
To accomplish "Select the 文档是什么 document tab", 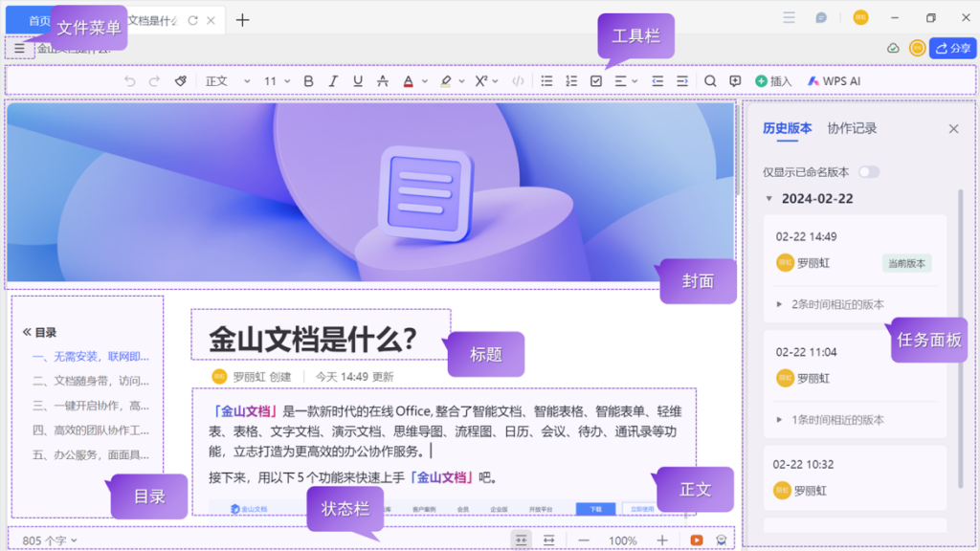I will [152, 21].
